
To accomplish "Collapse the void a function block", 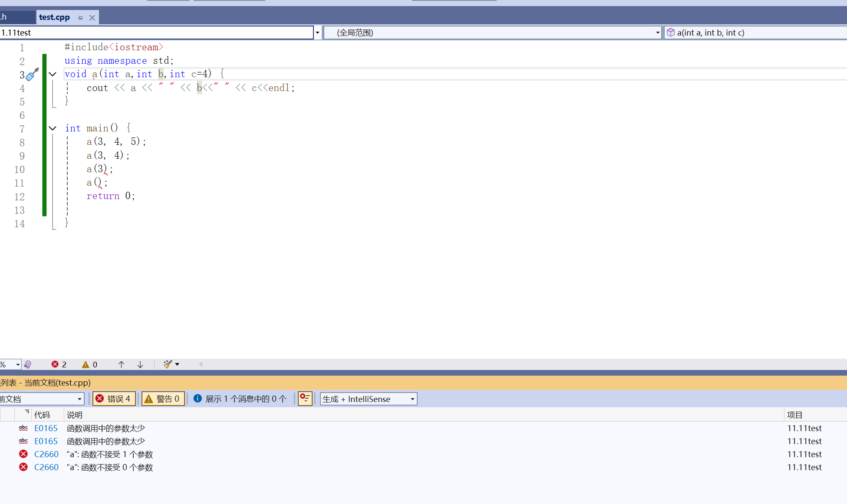I will [x=53, y=74].
